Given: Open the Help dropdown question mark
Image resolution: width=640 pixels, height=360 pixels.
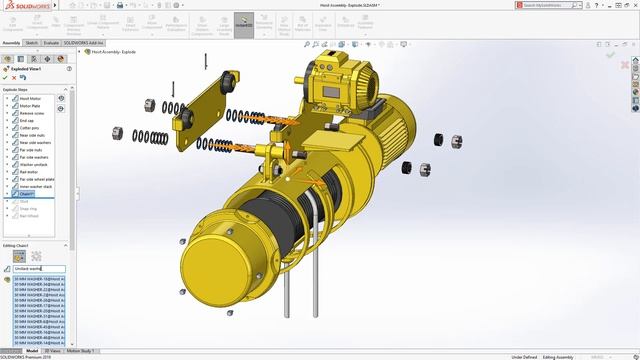Looking at the screenshot, I should pyautogui.click(x=596, y=5).
